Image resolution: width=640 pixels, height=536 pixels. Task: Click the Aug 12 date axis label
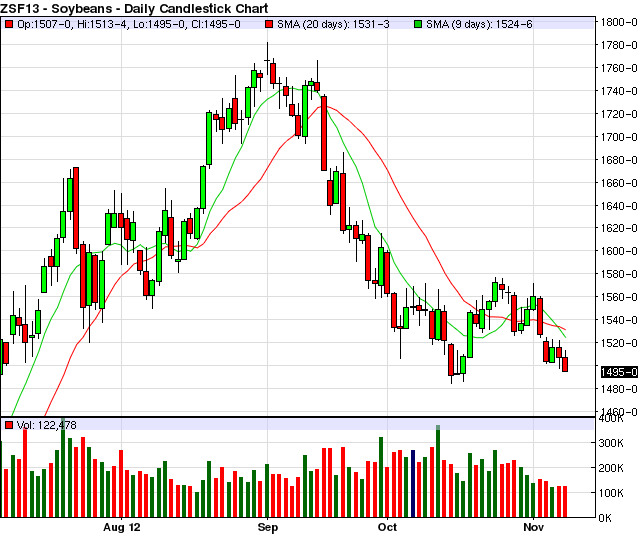tap(122, 527)
